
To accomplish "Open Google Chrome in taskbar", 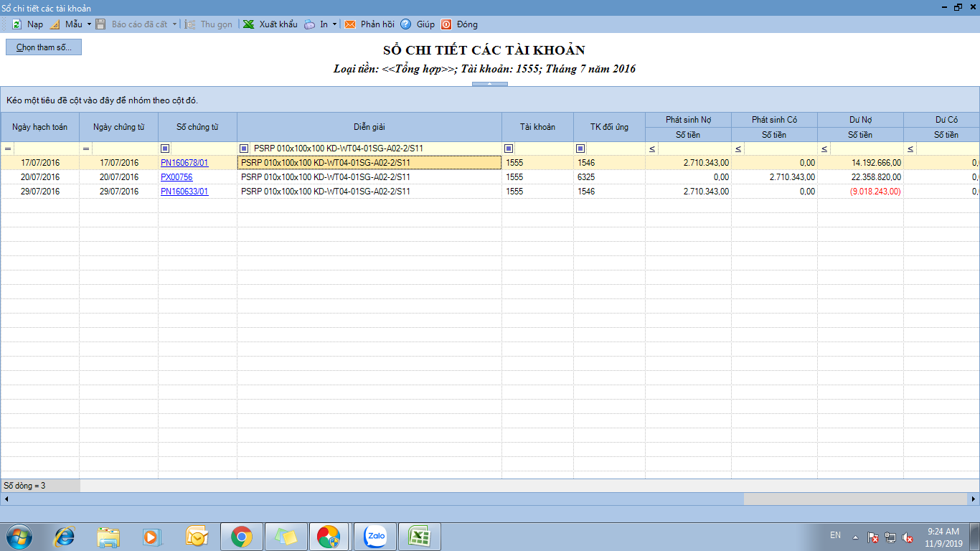I will [241, 537].
